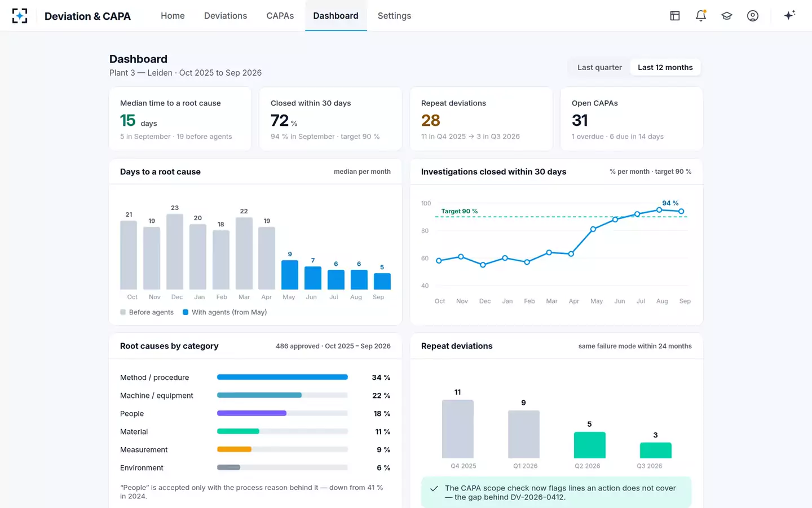Click the 'Measurement' category label
Screen dimensions: 812x508
(144, 450)
